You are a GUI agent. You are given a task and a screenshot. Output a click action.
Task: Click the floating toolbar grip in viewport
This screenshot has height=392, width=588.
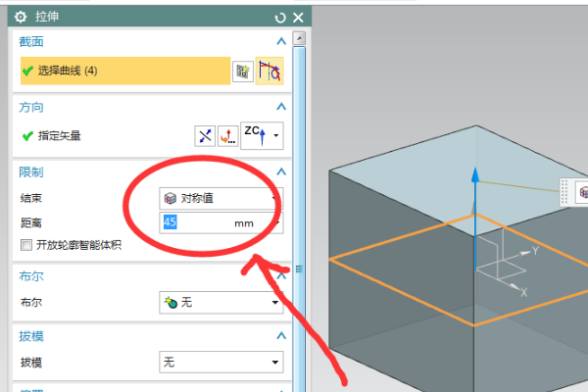[x=564, y=191]
